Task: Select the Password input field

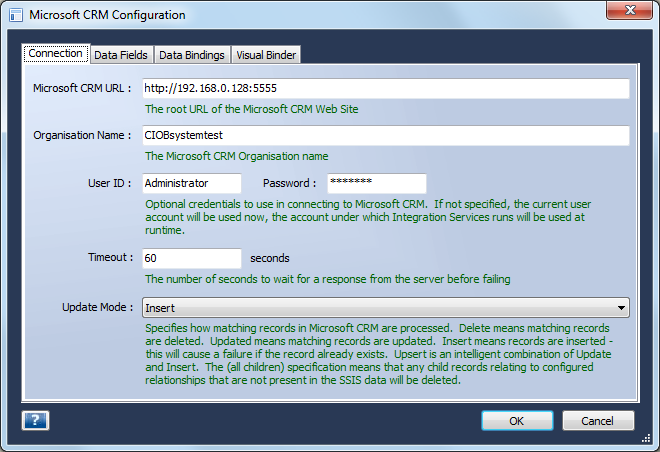Action: 375,184
